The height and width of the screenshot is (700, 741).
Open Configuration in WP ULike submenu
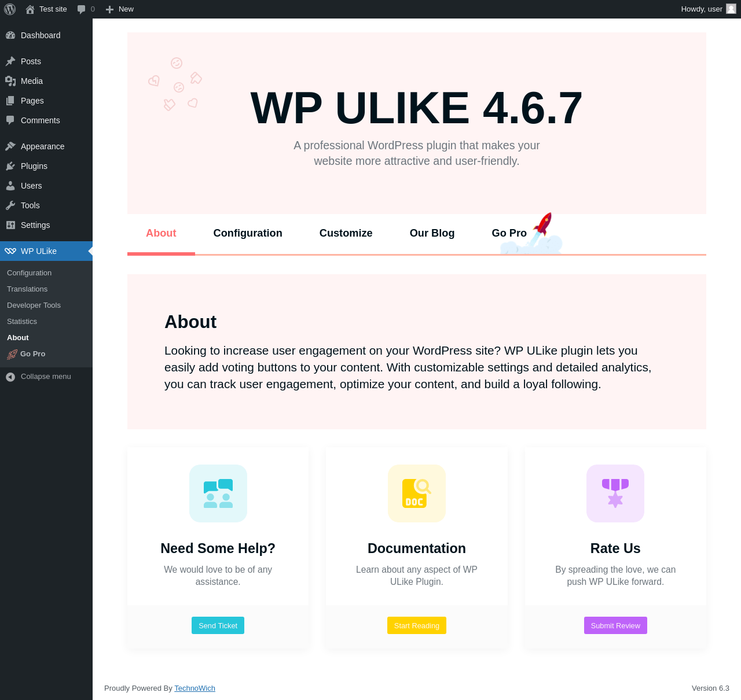click(29, 273)
